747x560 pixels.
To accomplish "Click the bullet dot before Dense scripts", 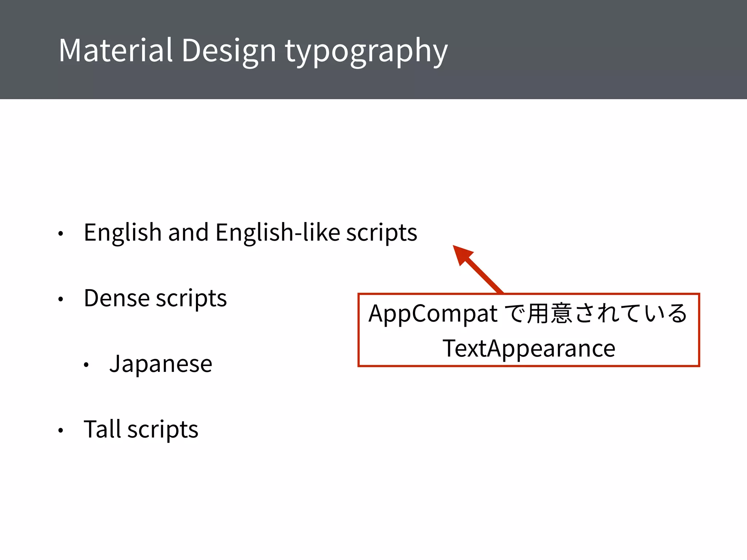I will pos(61,299).
